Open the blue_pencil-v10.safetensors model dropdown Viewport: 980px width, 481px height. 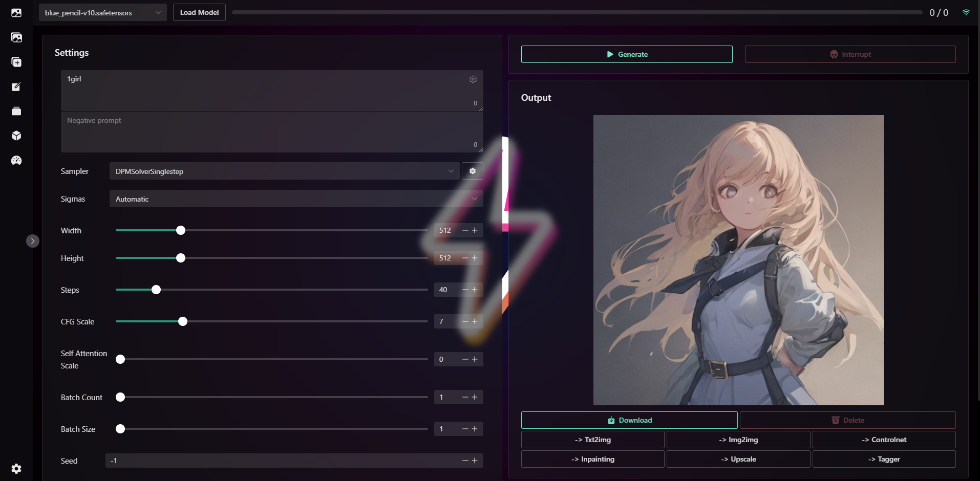[x=102, y=12]
